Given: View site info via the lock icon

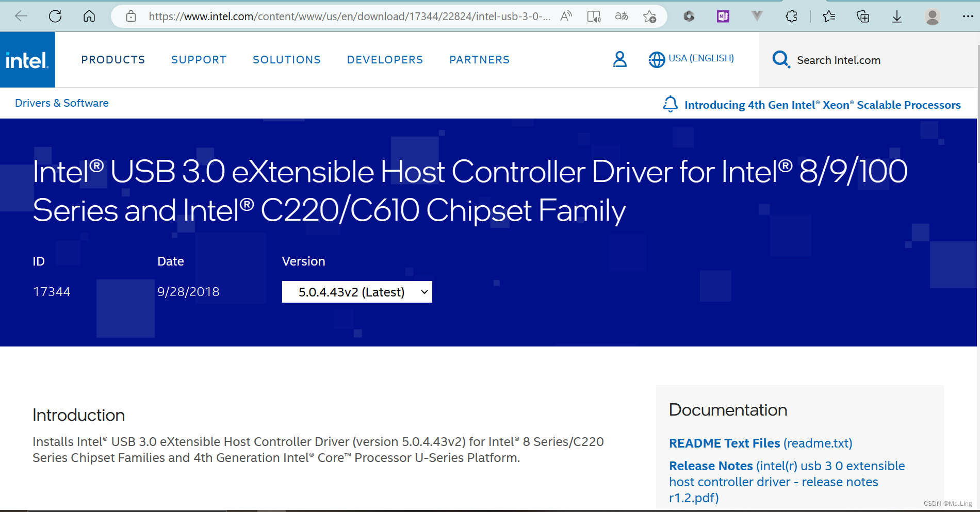Looking at the screenshot, I should [131, 16].
